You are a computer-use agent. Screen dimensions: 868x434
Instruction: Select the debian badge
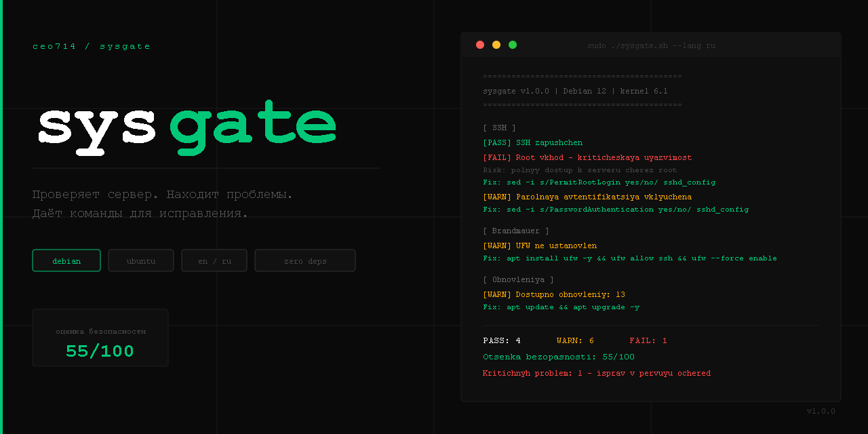[x=66, y=260]
